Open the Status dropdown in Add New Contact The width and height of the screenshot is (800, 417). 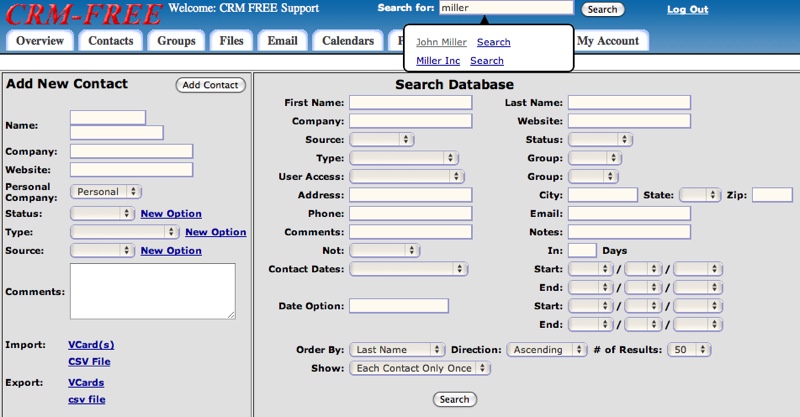click(102, 213)
